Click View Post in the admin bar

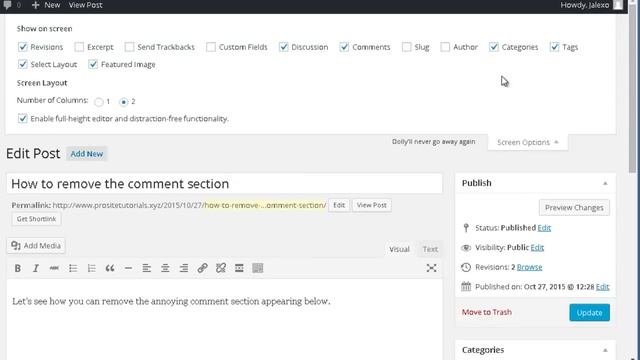click(x=85, y=5)
